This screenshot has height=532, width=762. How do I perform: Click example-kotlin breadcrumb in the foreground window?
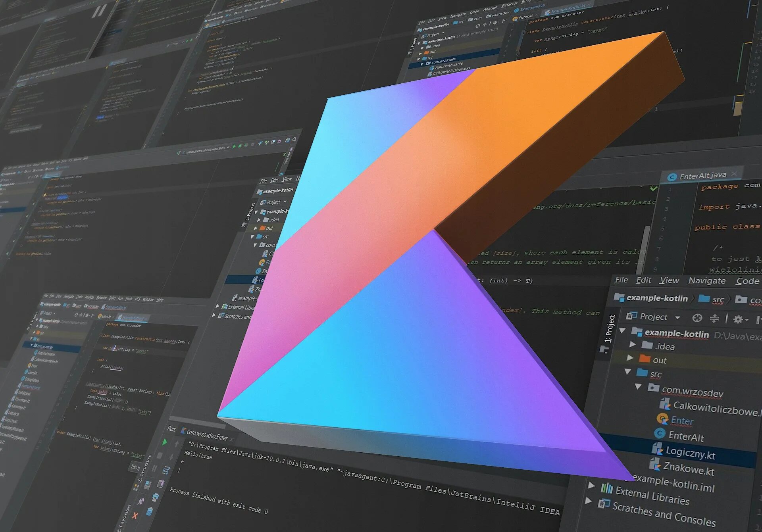click(651, 298)
